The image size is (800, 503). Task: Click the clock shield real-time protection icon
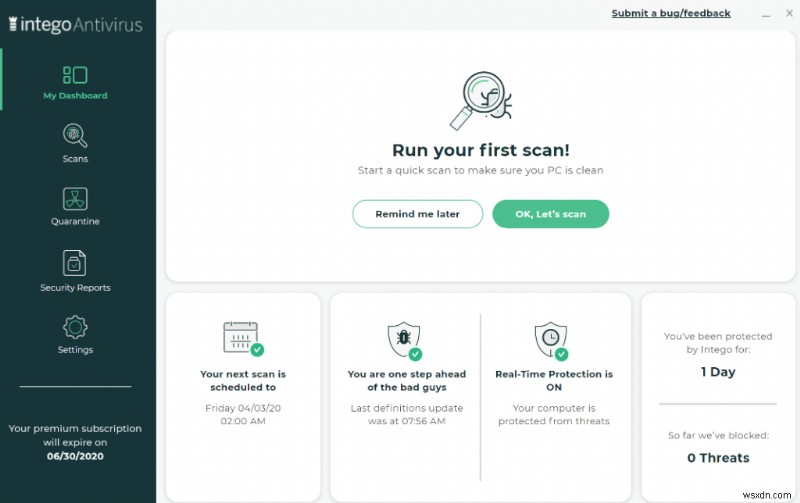tap(552, 340)
